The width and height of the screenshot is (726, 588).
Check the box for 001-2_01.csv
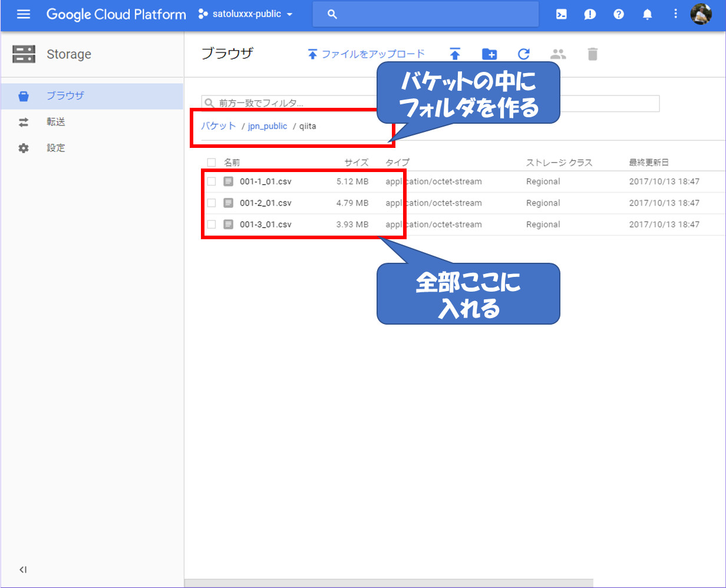click(212, 203)
